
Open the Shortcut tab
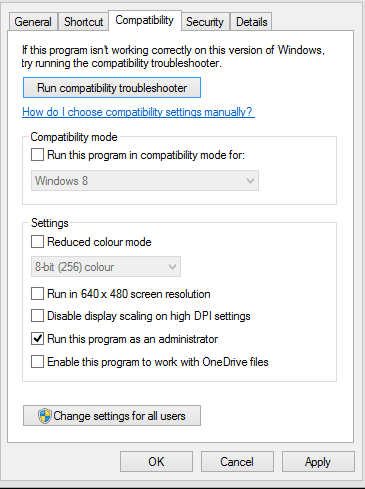[83, 22]
